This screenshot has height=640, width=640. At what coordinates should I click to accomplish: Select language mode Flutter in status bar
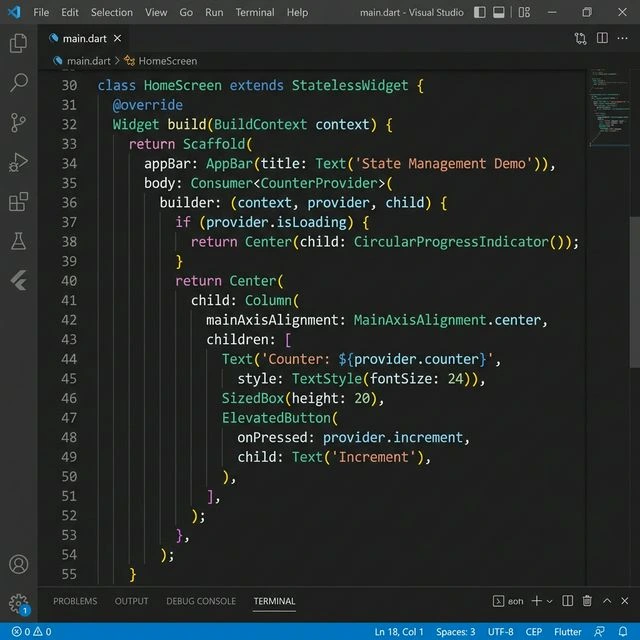click(x=567, y=632)
